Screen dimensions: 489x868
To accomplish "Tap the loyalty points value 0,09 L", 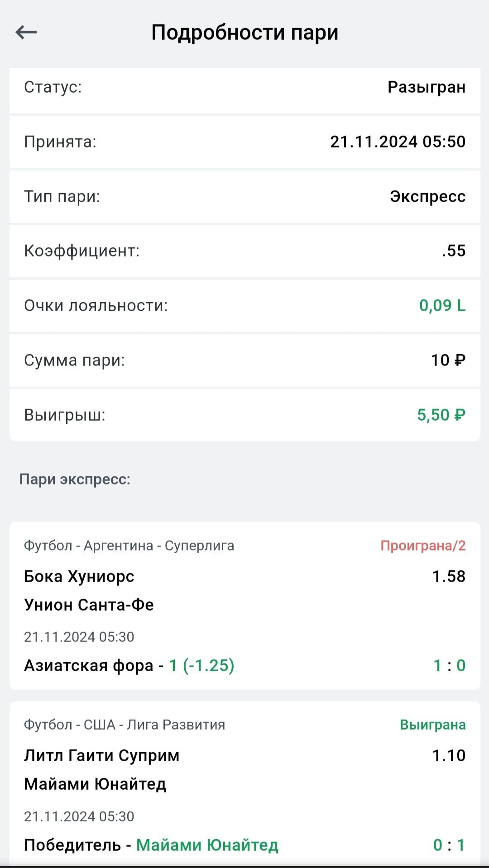I will click(x=442, y=306).
